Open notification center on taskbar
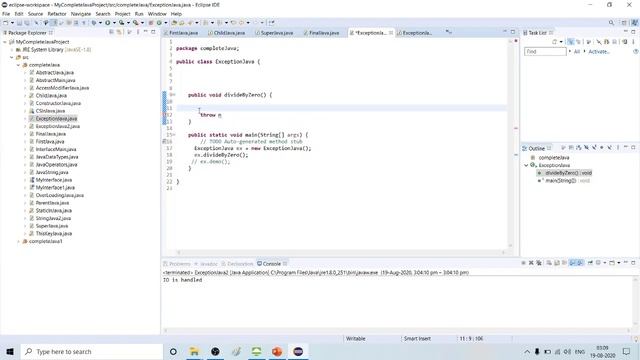The height and width of the screenshot is (360, 640). tap(627, 351)
